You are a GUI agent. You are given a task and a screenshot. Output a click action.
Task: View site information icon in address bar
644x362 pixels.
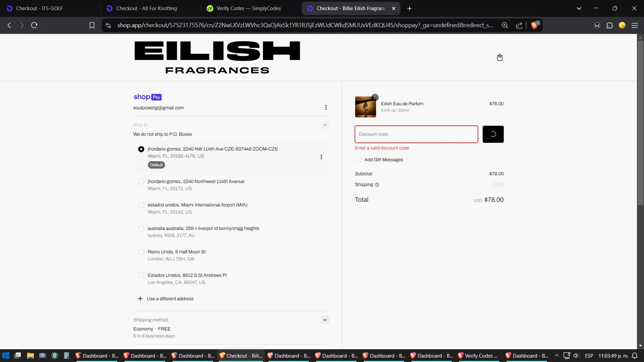108,25
